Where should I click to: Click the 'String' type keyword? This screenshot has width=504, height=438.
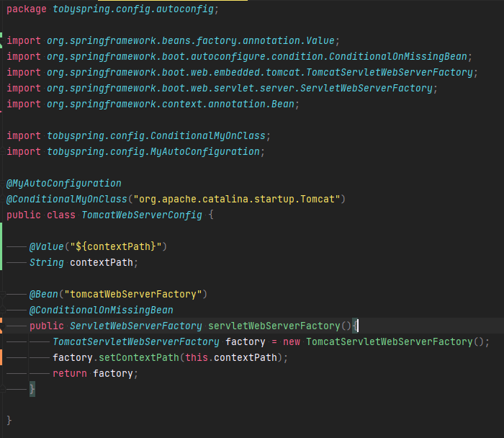point(47,262)
